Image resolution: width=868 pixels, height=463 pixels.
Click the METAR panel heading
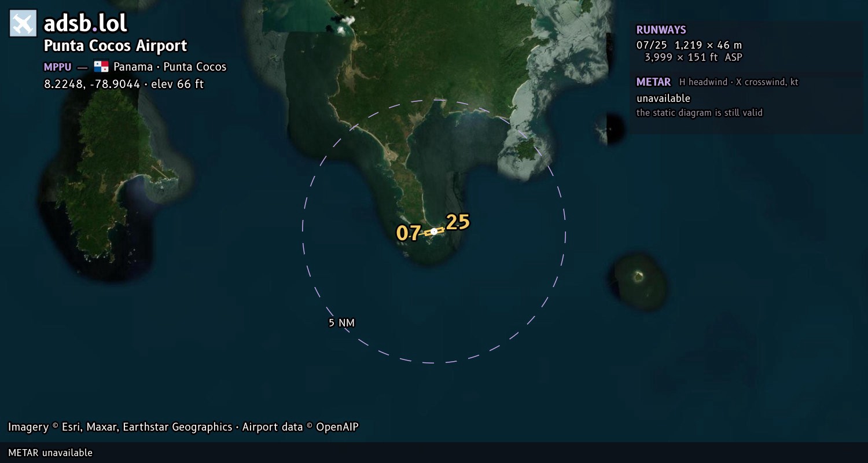653,82
